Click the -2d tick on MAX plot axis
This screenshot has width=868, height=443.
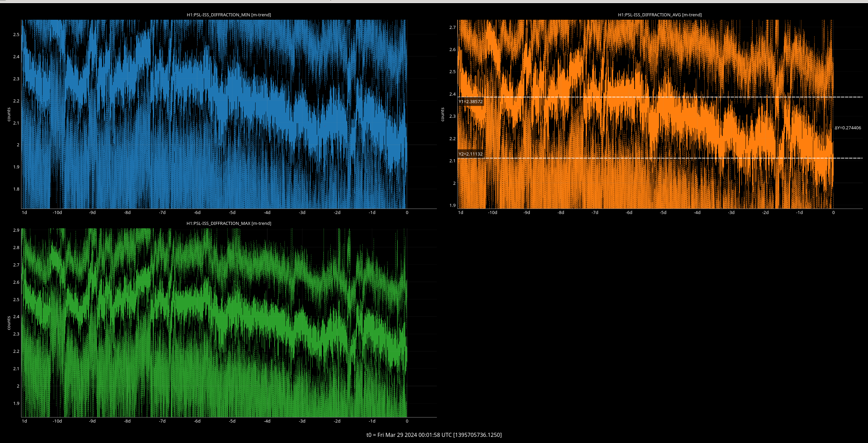[x=337, y=421]
